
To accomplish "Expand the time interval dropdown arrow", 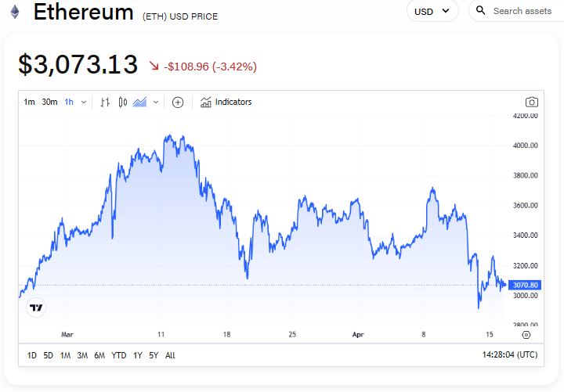I will pyautogui.click(x=84, y=102).
